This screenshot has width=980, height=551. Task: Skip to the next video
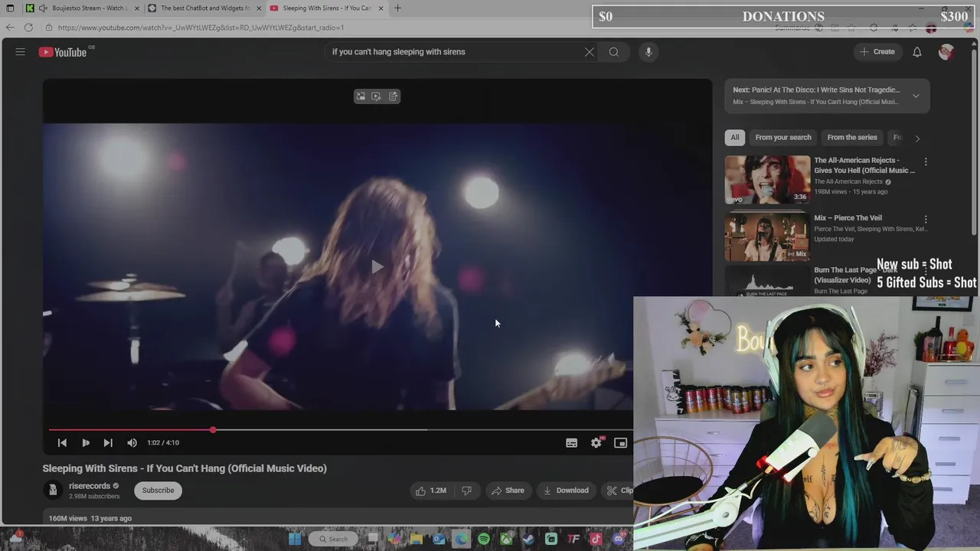[x=108, y=442]
